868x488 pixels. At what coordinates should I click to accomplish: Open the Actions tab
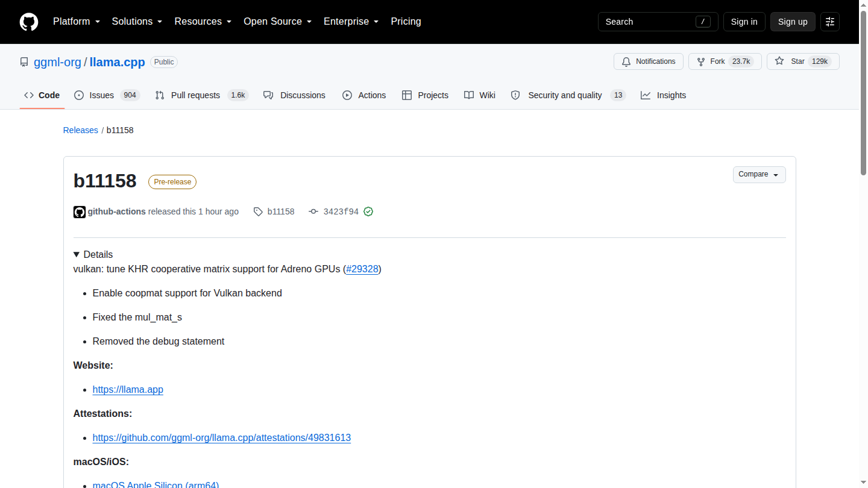tap(364, 95)
